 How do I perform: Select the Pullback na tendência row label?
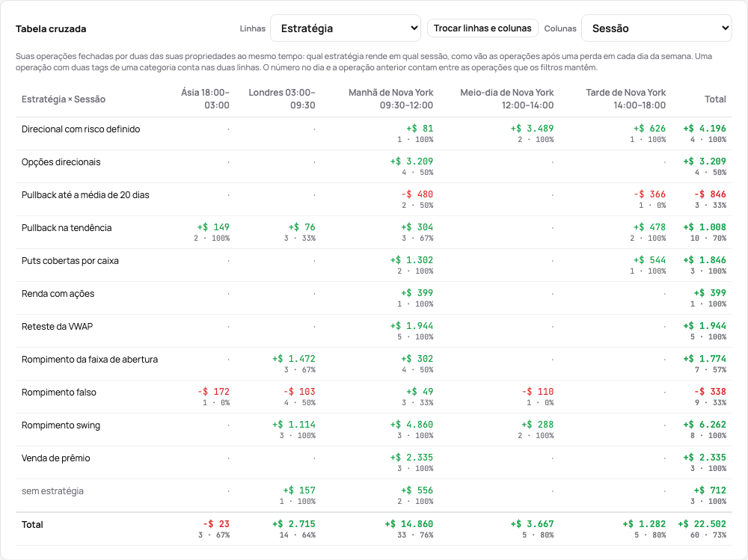[x=67, y=228]
